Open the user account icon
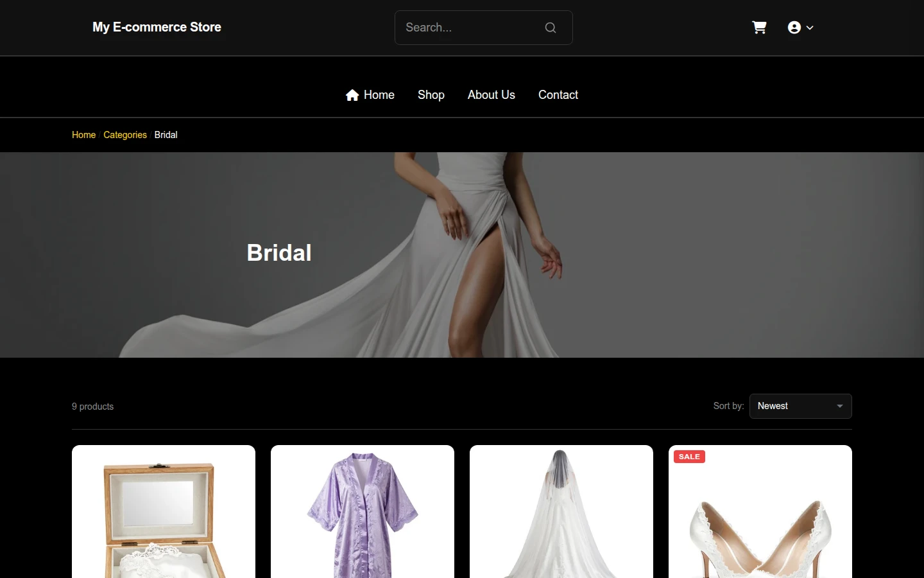Viewport: 924px width, 578px height. click(794, 28)
